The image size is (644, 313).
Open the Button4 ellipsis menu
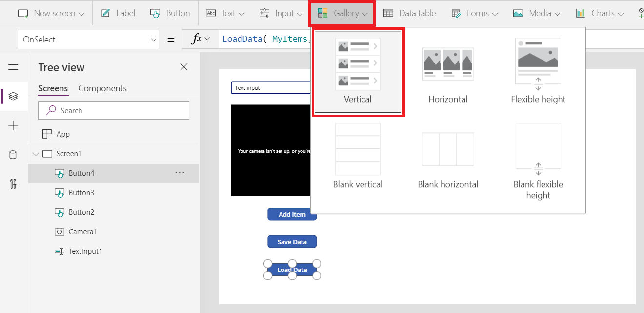[180, 172]
